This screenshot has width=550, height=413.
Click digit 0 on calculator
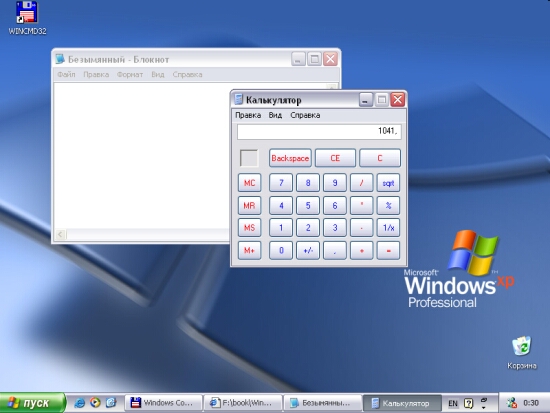click(x=281, y=250)
